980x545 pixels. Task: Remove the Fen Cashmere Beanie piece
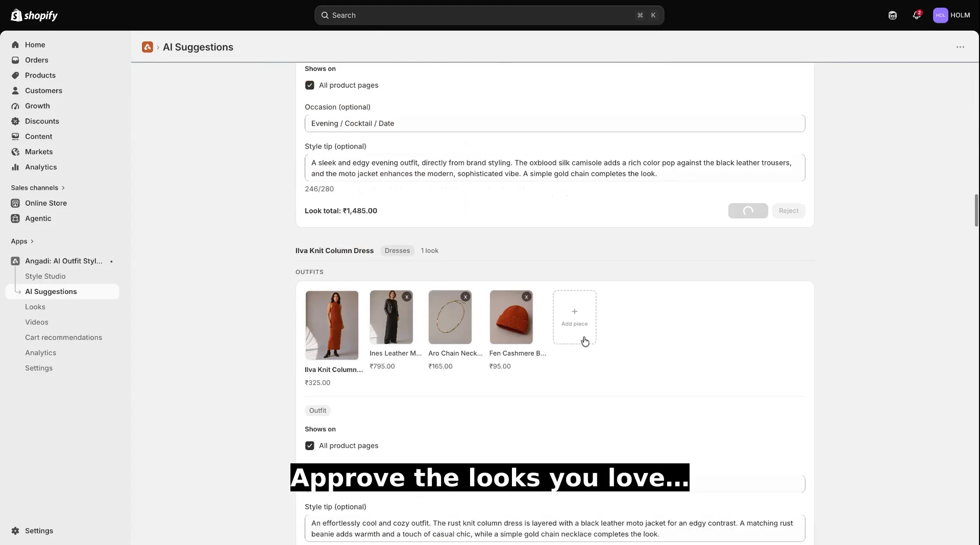click(x=527, y=297)
